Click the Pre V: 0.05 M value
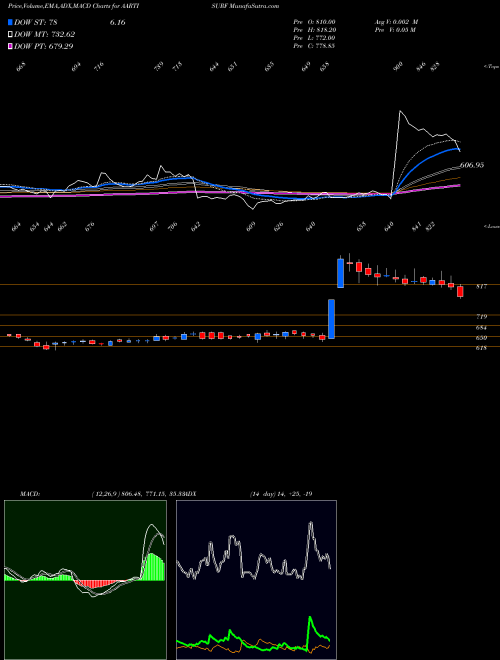Image resolution: width=500 pixels, height=660 pixels. 395,30
